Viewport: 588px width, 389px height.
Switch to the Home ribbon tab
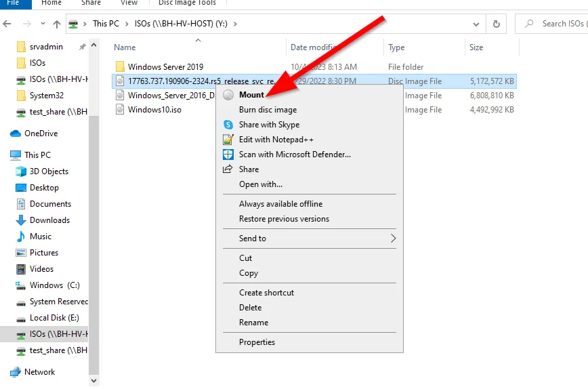point(51,3)
